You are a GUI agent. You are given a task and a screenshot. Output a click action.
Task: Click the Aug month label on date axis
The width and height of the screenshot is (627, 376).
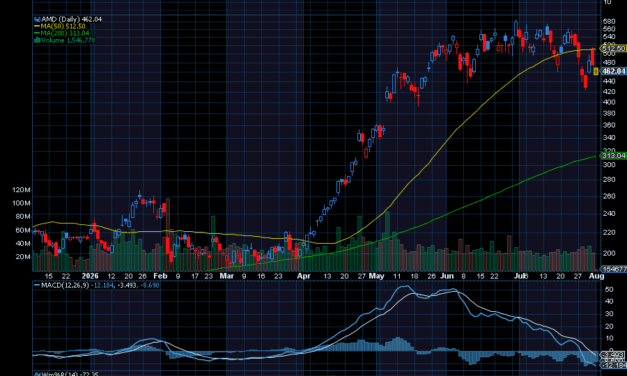[x=597, y=276]
